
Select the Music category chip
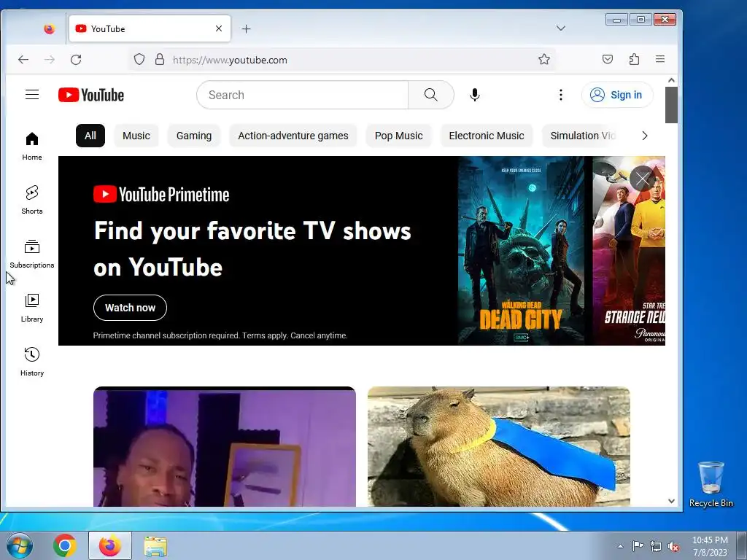click(x=136, y=136)
